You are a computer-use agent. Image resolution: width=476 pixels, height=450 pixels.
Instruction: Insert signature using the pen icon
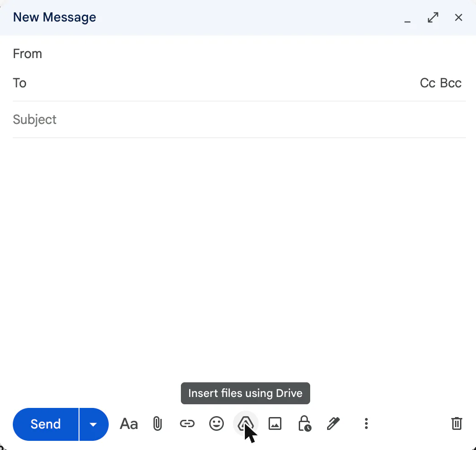click(x=333, y=423)
